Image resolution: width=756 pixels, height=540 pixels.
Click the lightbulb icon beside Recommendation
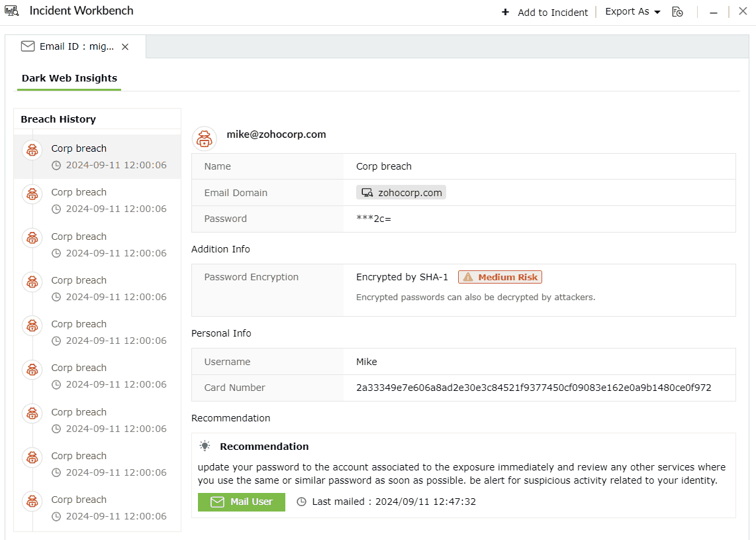tap(205, 445)
